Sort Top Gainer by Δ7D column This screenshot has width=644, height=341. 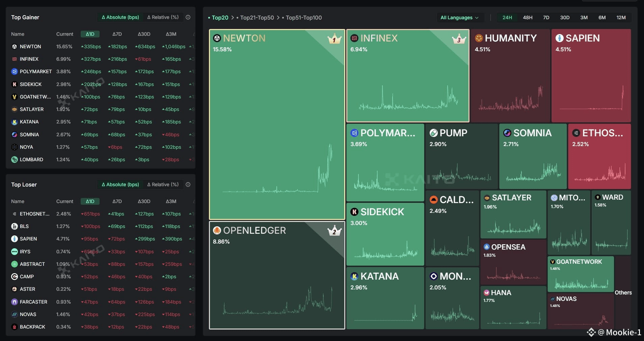117,34
